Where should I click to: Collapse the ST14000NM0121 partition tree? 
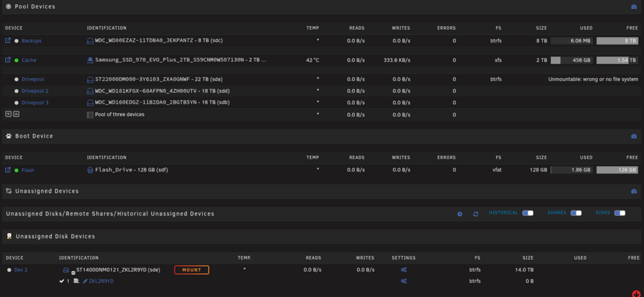pyautogui.click(x=73, y=273)
